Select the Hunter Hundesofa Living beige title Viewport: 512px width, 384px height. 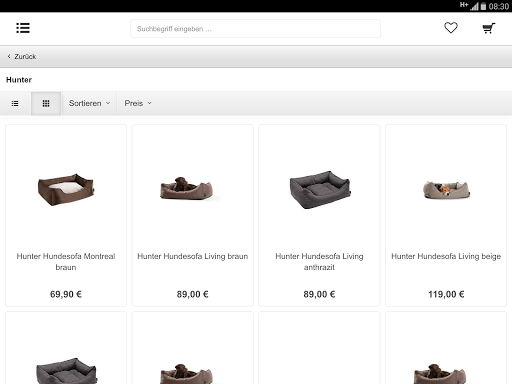tap(446, 256)
